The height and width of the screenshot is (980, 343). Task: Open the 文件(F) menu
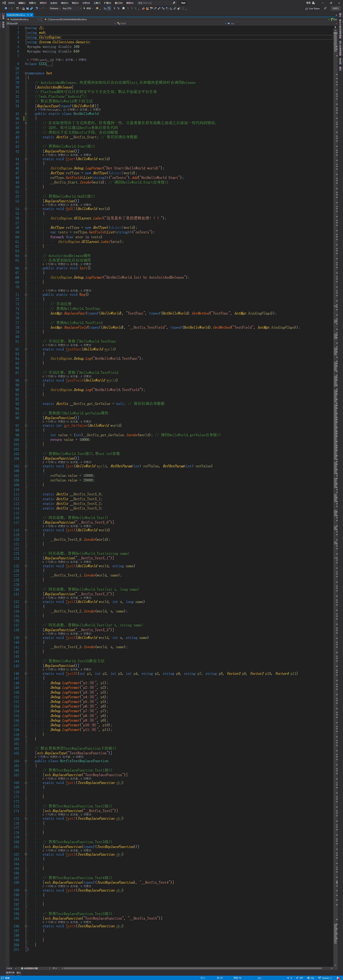[11, 3]
